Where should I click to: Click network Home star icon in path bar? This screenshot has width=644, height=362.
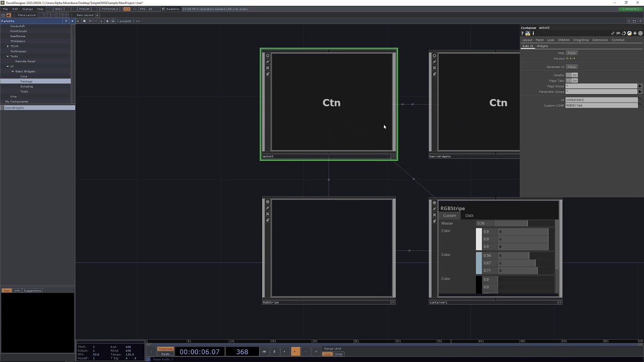tap(107, 21)
